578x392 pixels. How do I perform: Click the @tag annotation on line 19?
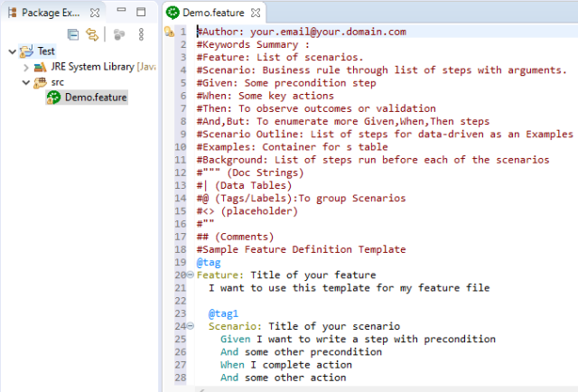[x=209, y=263]
